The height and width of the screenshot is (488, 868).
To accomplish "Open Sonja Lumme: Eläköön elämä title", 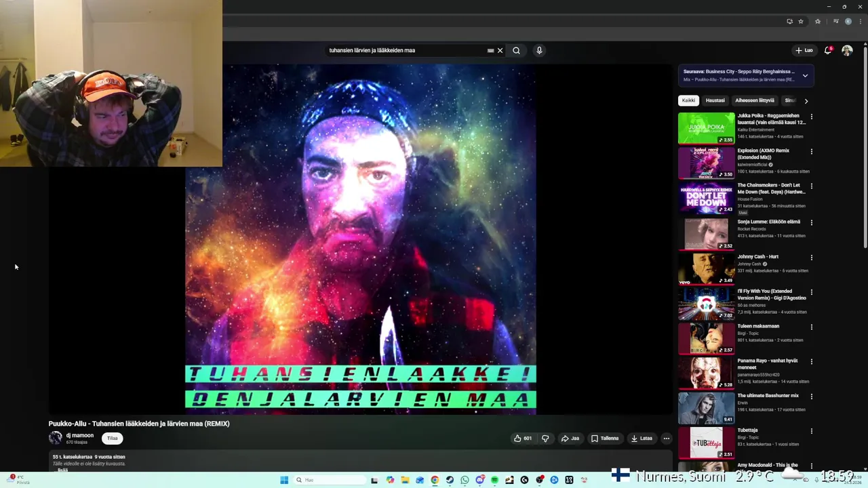I will click(x=769, y=222).
